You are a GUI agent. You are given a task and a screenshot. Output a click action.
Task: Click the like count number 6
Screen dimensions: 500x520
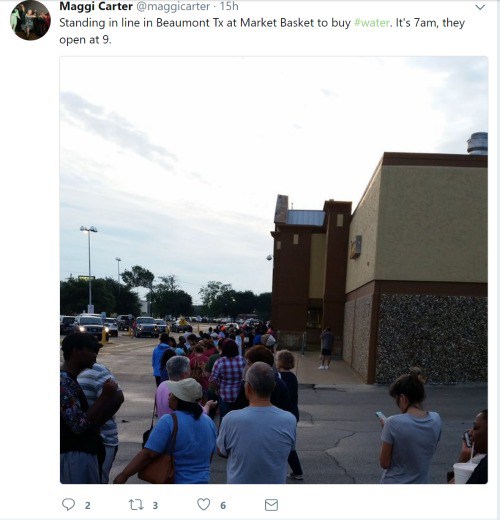tap(223, 506)
